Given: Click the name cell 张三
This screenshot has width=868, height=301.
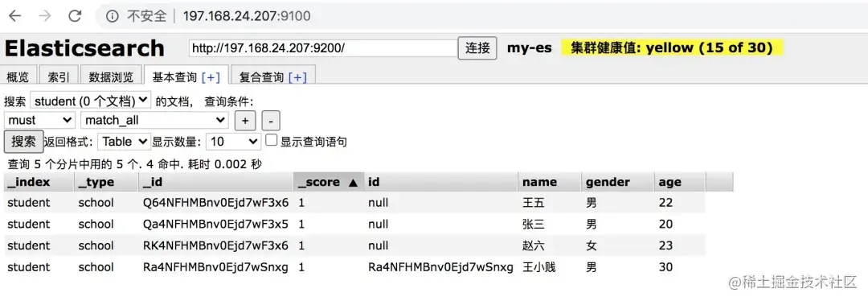Looking at the screenshot, I should pos(534,224).
